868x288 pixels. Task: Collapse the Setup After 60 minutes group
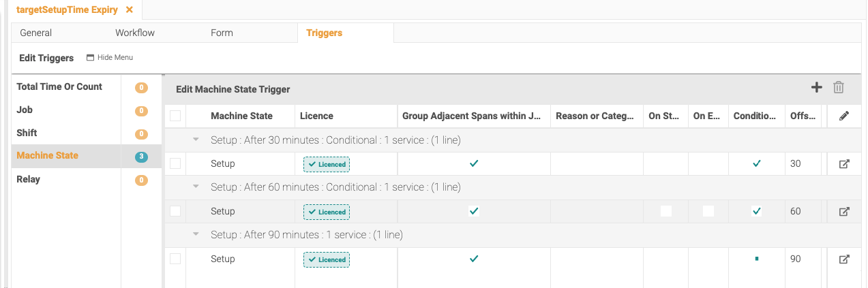tap(196, 187)
